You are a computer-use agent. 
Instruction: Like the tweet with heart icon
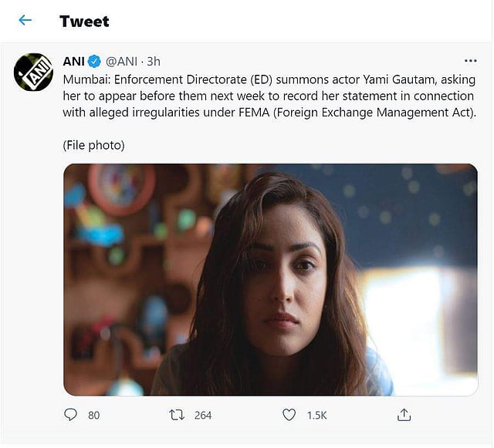tap(289, 415)
